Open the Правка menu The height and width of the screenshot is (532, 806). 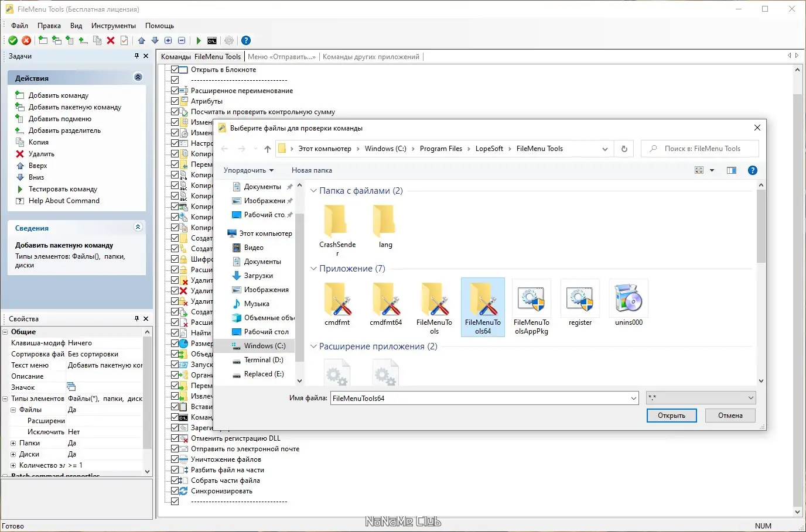tap(49, 26)
